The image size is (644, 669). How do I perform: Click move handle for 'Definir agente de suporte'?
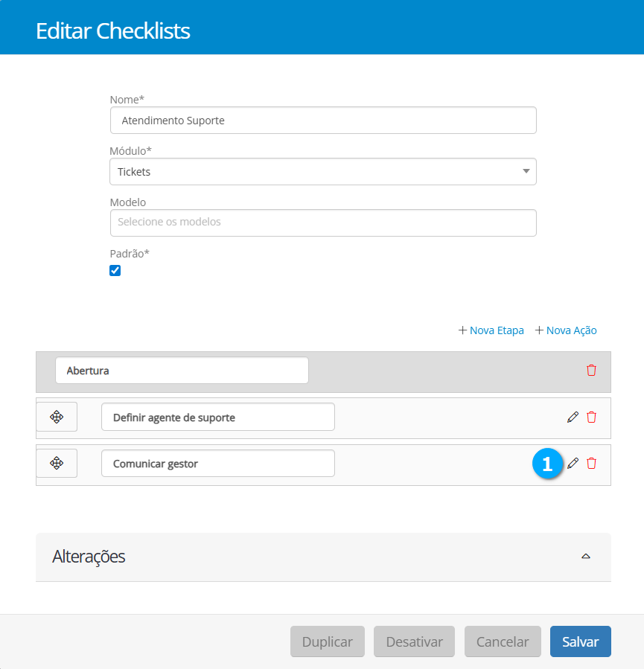[x=57, y=417]
